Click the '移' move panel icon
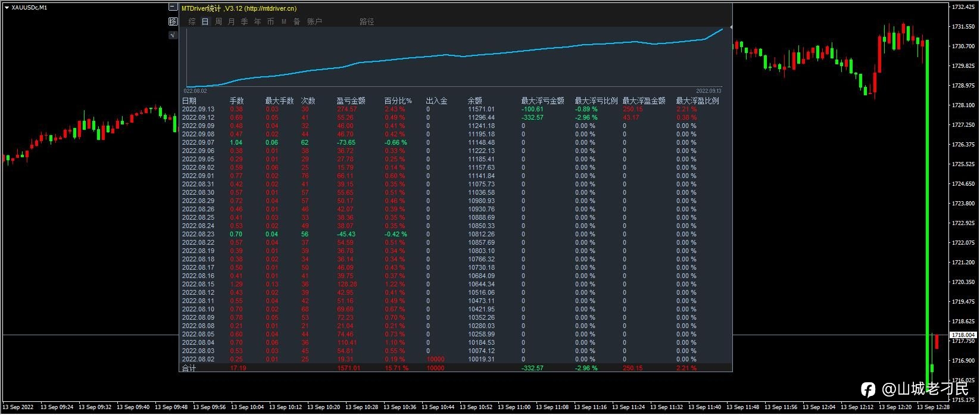This screenshot has height=415, width=980. 173,21
